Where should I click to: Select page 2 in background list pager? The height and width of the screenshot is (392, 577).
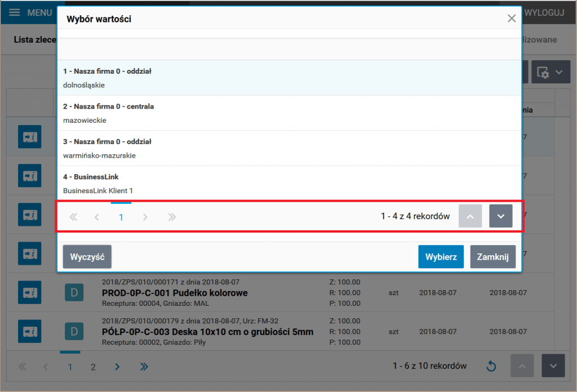93,367
